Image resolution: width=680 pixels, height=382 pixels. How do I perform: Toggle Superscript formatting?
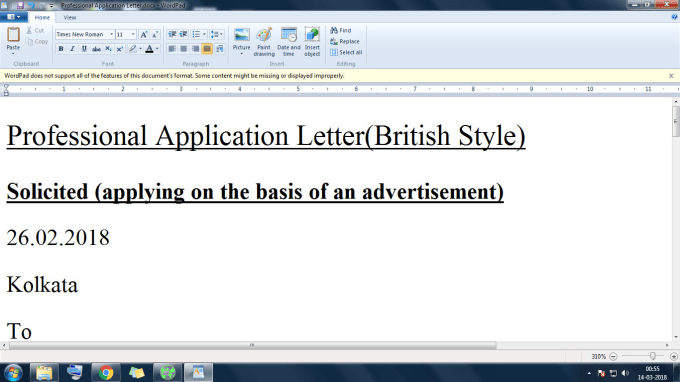click(120, 49)
